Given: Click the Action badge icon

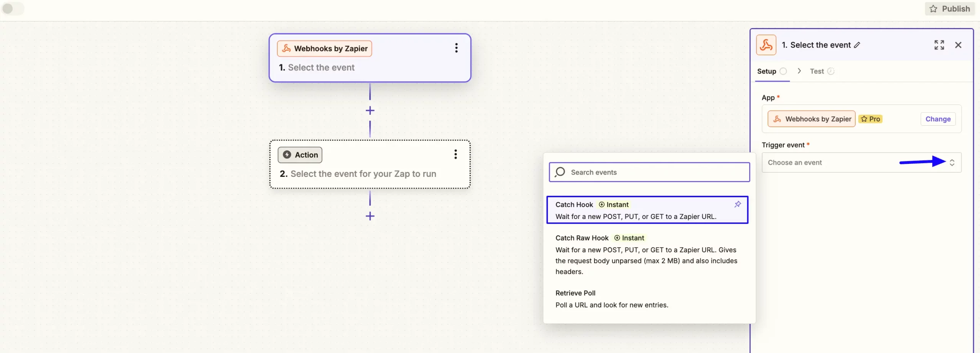Looking at the screenshot, I should pyautogui.click(x=287, y=155).
